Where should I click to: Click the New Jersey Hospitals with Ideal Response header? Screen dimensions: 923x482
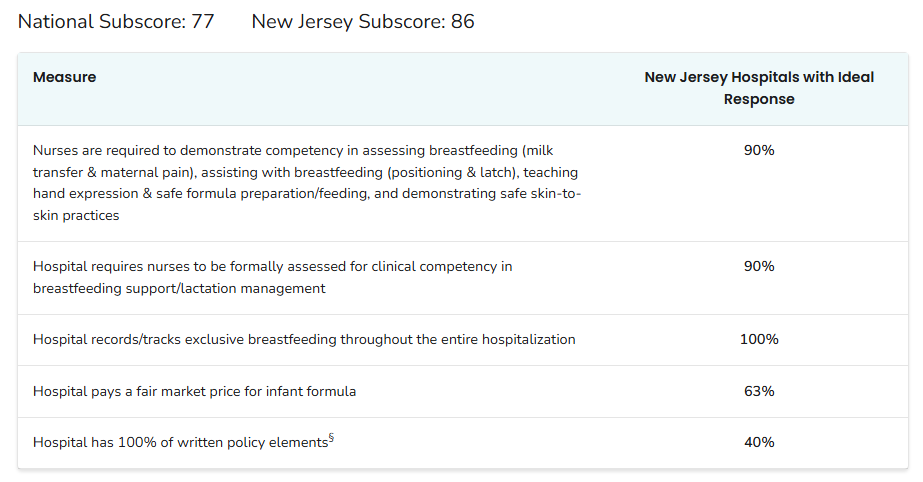(x=758, y=88)
